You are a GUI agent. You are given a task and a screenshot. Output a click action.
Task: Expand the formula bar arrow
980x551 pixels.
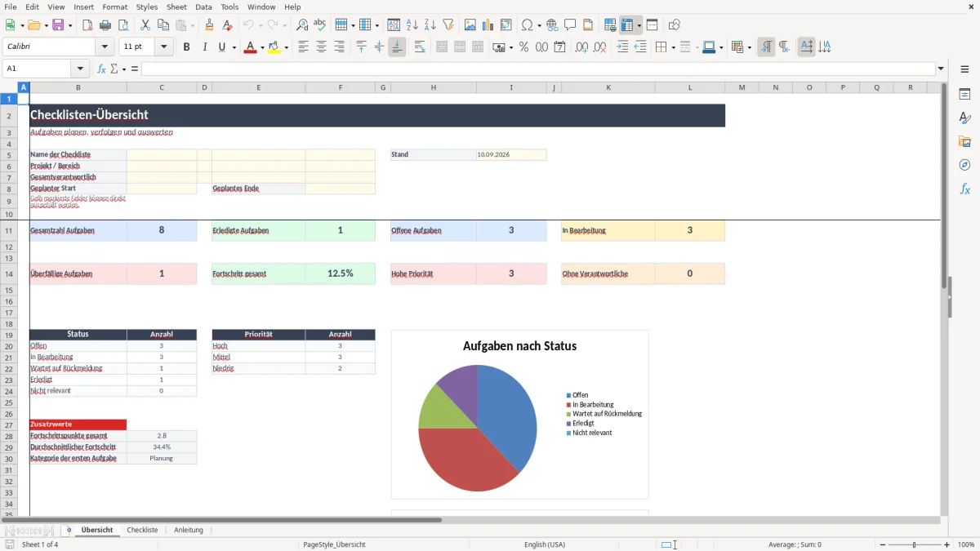[x=941, y=69]
